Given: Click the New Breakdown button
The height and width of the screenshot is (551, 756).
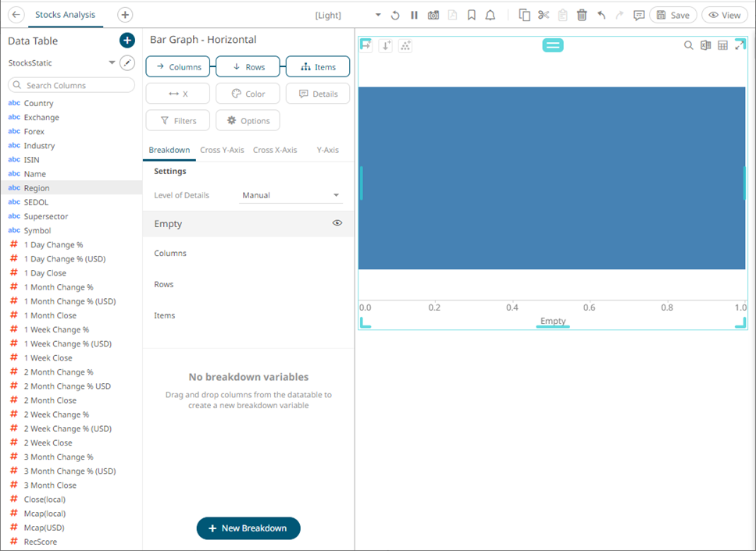Looking at the screenshot, I should 248,528.
